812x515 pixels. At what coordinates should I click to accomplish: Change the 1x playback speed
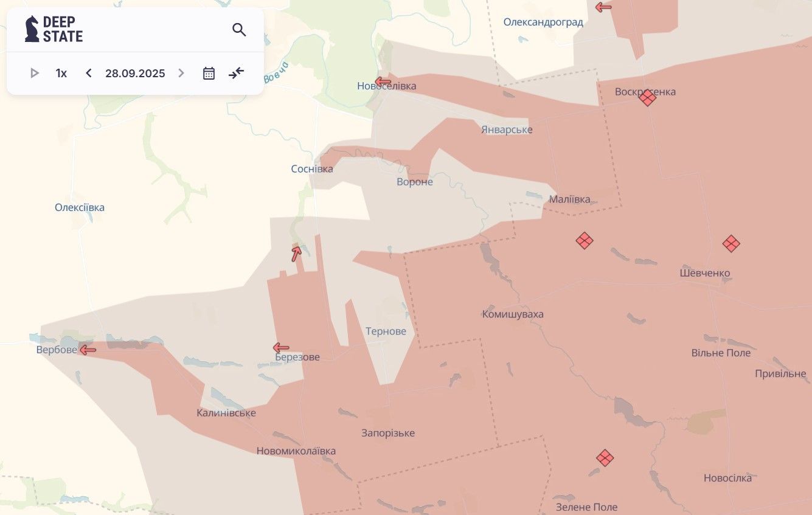click(x=61, y=74)
